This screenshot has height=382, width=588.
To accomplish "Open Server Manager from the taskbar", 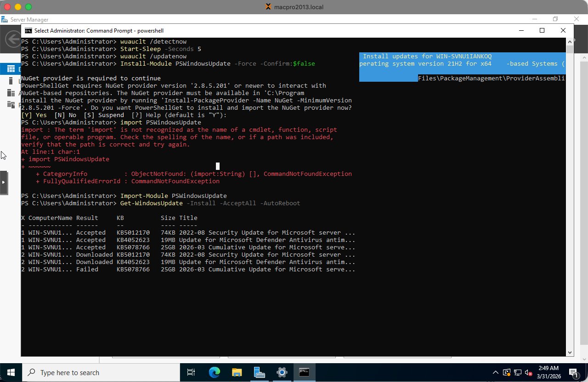I will (x=260, y=372).
